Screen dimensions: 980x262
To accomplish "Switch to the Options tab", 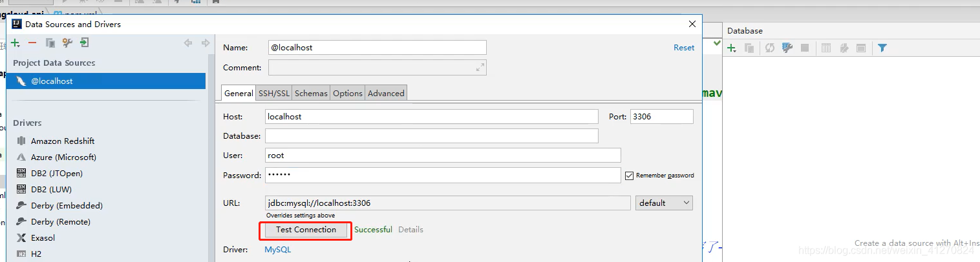I will click(348, 93).
